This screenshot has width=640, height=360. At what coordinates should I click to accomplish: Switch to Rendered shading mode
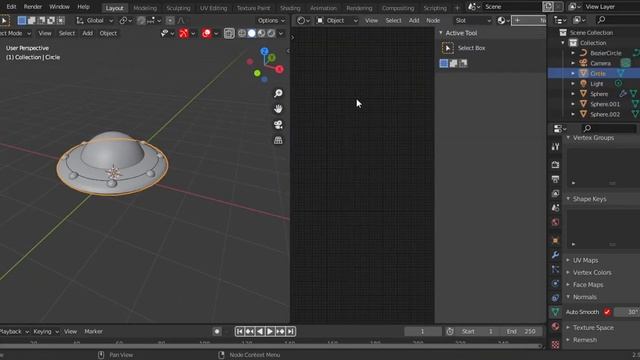(x=271, y=33)
